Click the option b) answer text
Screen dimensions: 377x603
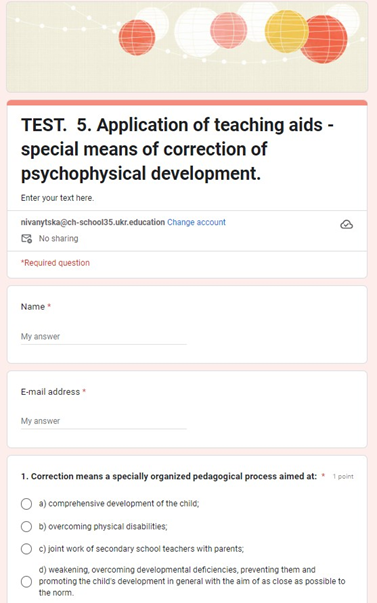pos(103,526)
